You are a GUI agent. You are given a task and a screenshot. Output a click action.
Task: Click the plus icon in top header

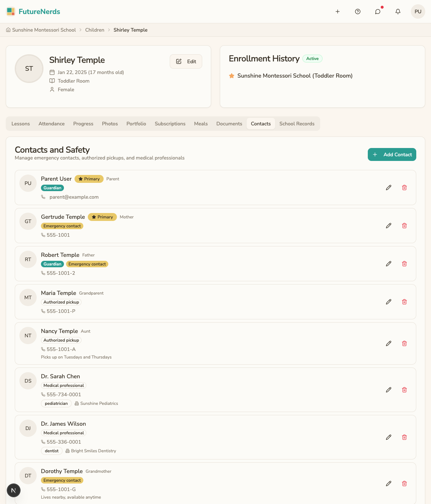pyautogui.click(x=338, y=11)
